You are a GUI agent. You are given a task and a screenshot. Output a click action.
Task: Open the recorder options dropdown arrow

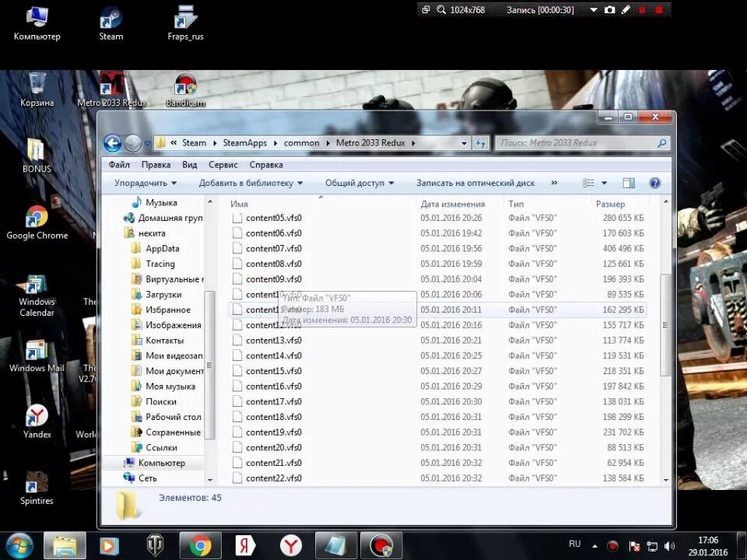(x=594, y=9)
